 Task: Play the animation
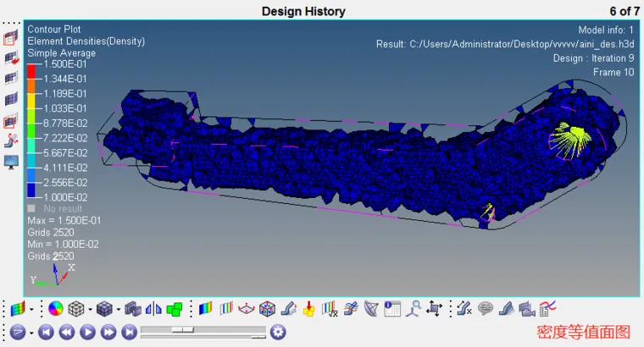[x=87, y=332]
